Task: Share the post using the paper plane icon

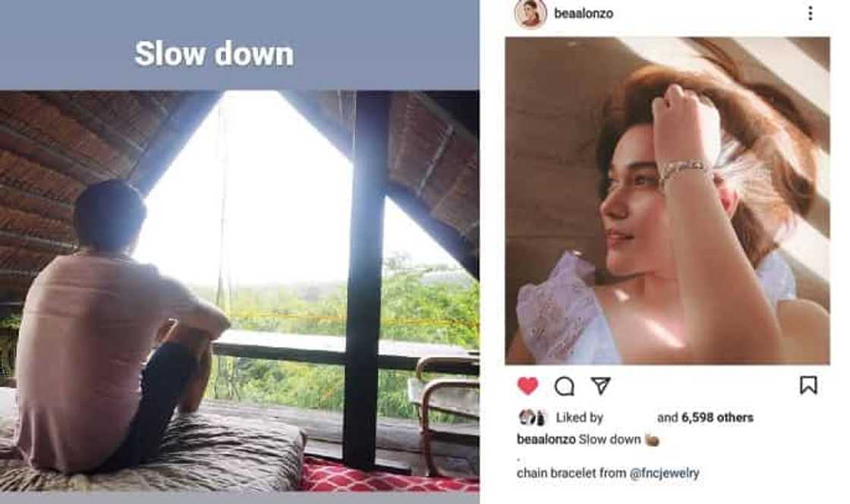Action: click(600, 386)
